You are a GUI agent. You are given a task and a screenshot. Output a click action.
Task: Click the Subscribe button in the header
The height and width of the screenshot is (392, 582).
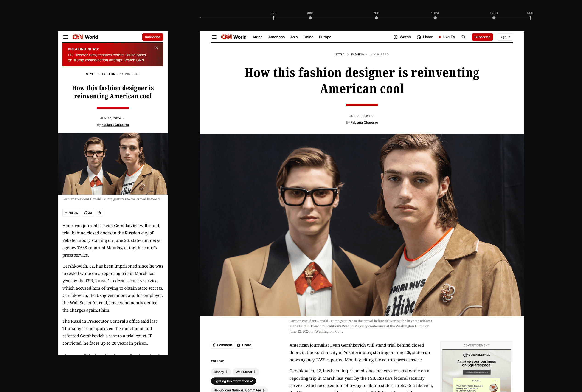482,37
